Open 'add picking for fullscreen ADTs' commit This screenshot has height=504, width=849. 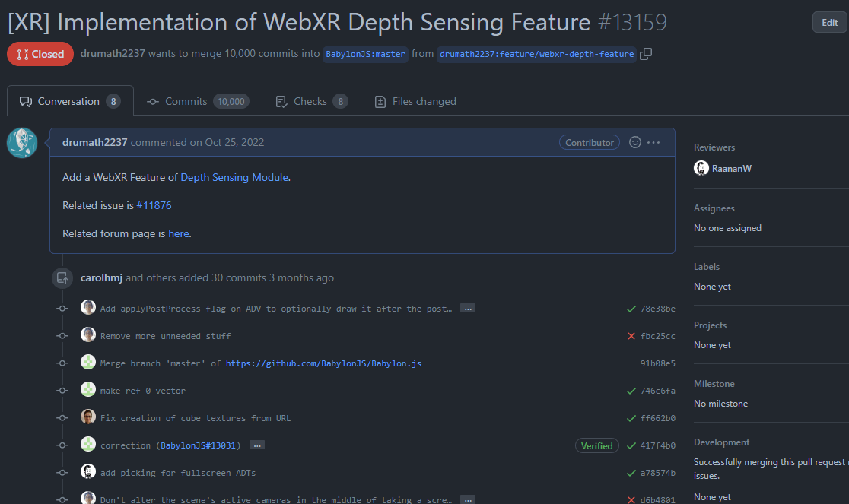click(177, 473)
